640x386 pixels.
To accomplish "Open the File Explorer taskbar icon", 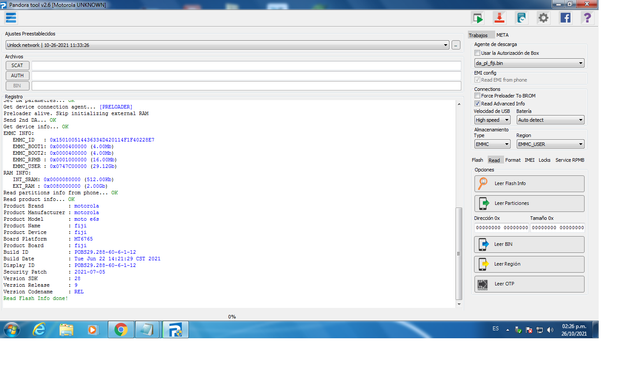I will pos(66,330).
